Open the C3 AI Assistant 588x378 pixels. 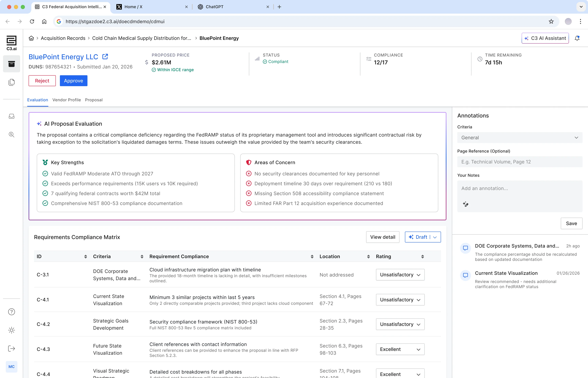pos(545,38)
